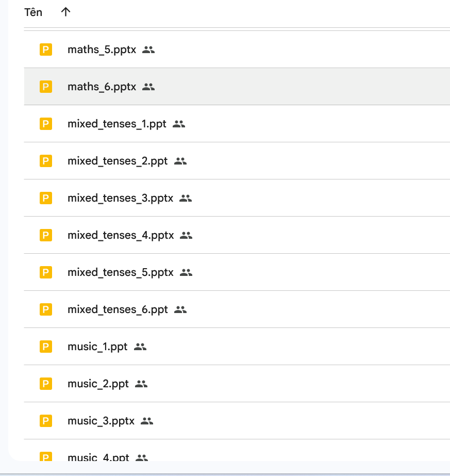
Task: Click the music_1.ppt presentation icon
Action: 46,347
